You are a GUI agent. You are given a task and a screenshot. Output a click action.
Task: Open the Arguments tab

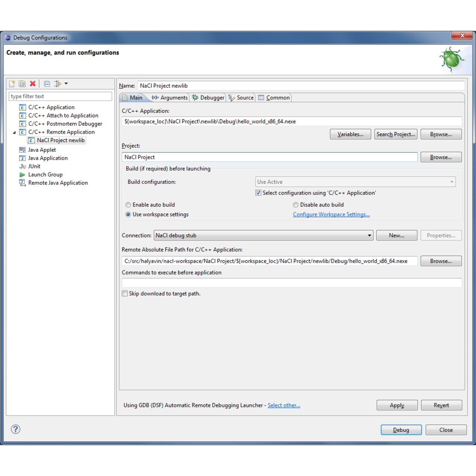170,98
